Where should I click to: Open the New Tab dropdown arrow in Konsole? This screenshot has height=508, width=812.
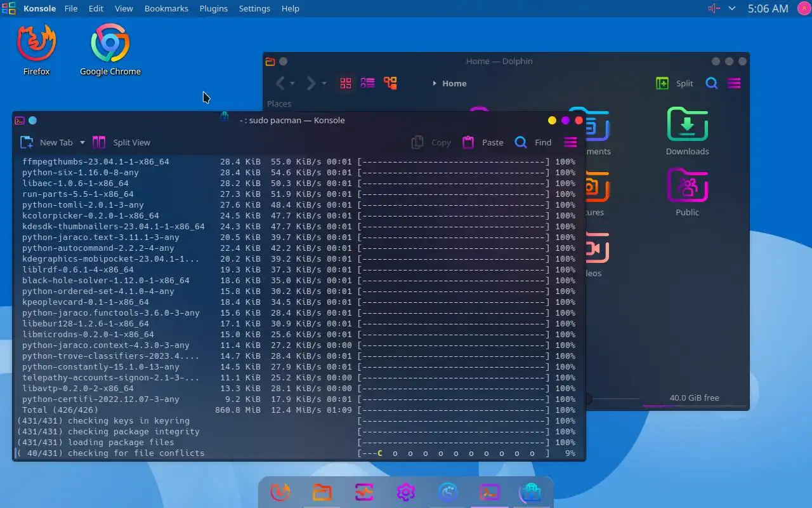[82, 142]
